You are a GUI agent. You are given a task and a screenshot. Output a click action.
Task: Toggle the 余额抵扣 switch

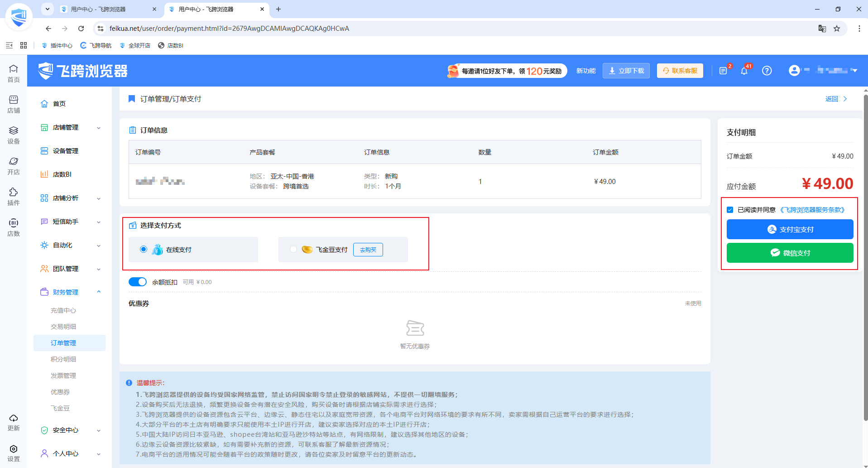click(x=138, y=282)
